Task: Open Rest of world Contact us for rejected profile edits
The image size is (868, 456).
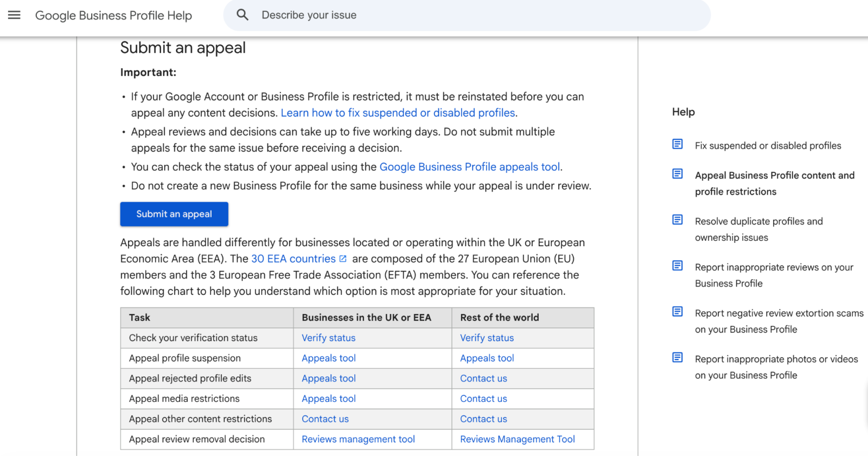Action: tap(484, 378)
